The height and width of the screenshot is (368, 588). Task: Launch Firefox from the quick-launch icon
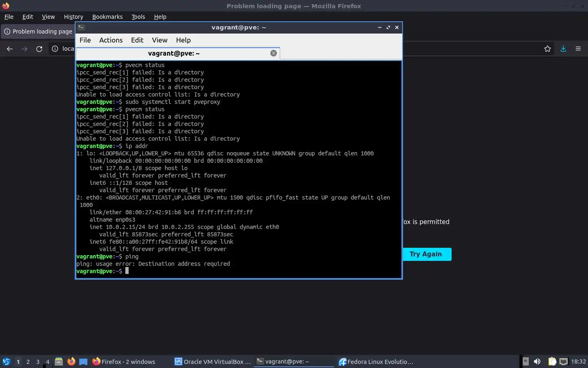pos(71,361)
